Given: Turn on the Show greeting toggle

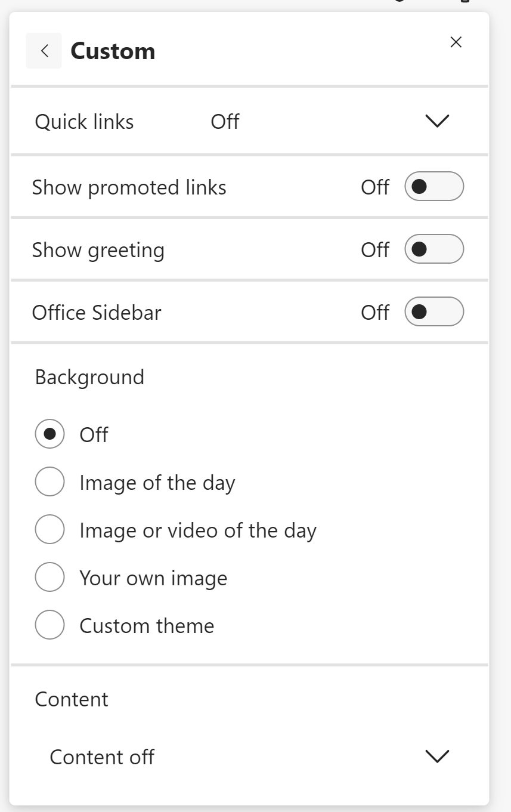Looking at the screenshot, I should click(x=434, y=249).
